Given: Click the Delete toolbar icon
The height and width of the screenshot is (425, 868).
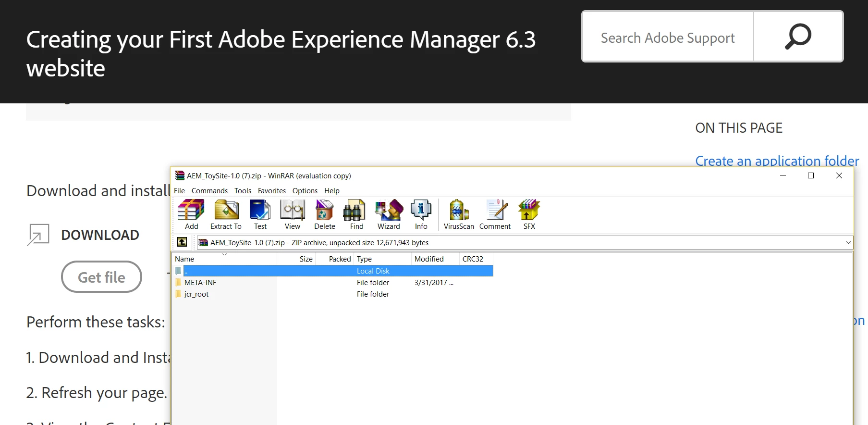Looking at the screenshot, I should coord(325,215).
